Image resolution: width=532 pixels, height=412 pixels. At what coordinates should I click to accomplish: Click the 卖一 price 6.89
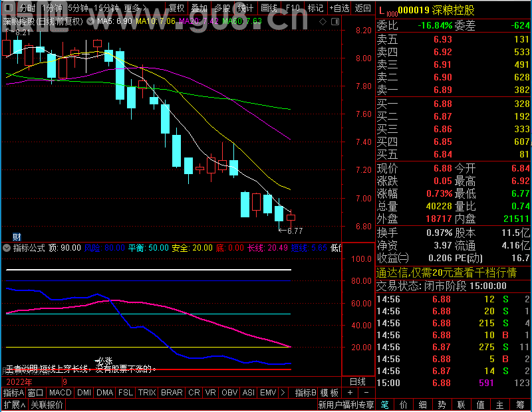tap(443, 90)
